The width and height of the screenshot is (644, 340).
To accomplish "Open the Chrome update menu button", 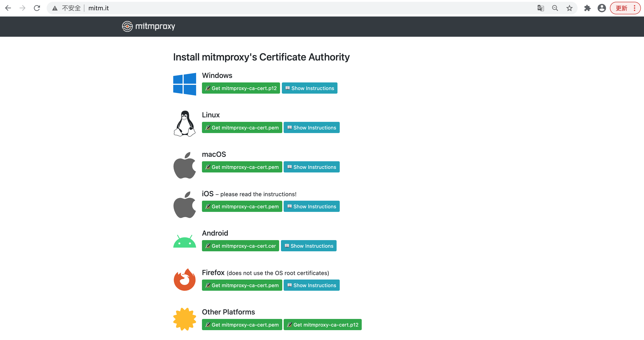I will [x=625, y=8].
